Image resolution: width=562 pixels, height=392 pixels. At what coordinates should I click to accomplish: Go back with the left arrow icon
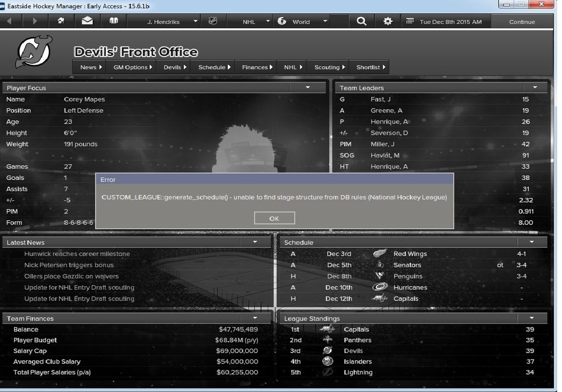[x=9, y=21]
